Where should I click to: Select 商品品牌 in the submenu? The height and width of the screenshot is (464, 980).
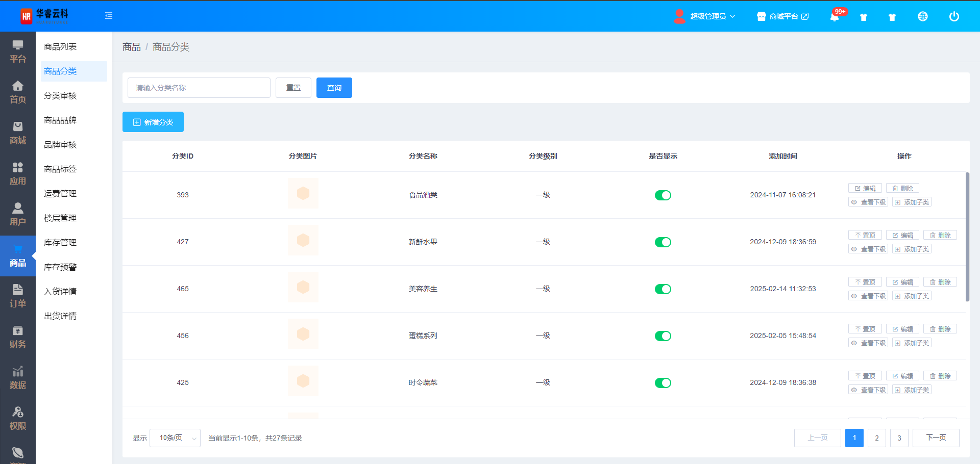(60, 120)
